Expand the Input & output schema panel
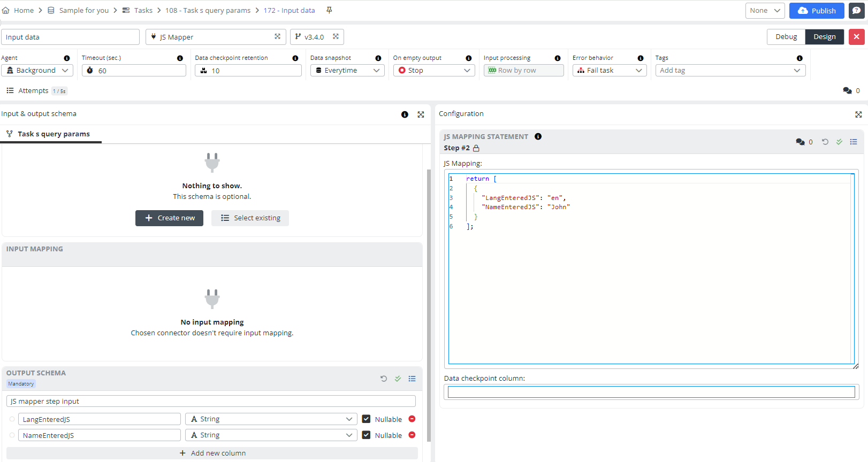 tap(421, 114)
